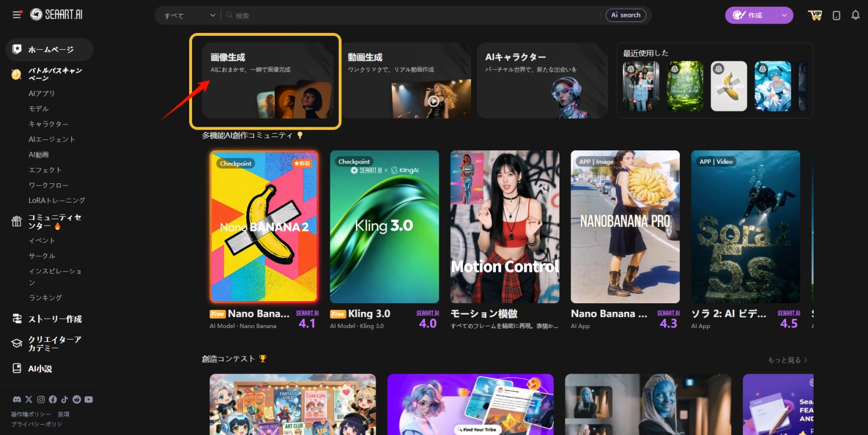This screenshot has height=435, width=868.
Task: Open SeaArt's Discord via footer icon
Action: point(16,399)
